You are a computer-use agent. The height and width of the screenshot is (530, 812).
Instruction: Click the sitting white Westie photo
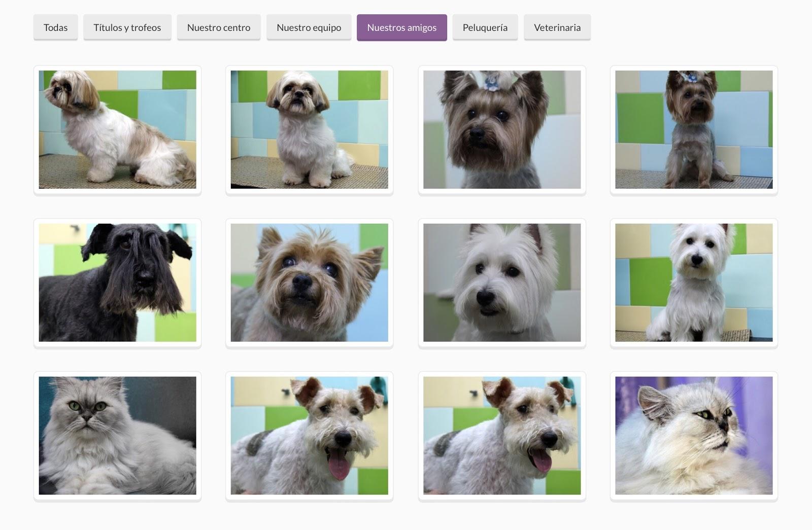[694, 282]
